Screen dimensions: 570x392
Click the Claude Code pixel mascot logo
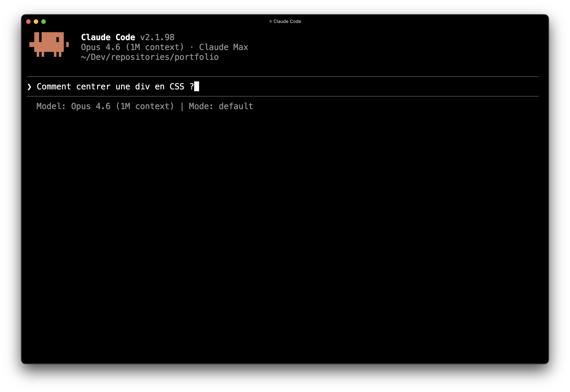coord(49,44)
